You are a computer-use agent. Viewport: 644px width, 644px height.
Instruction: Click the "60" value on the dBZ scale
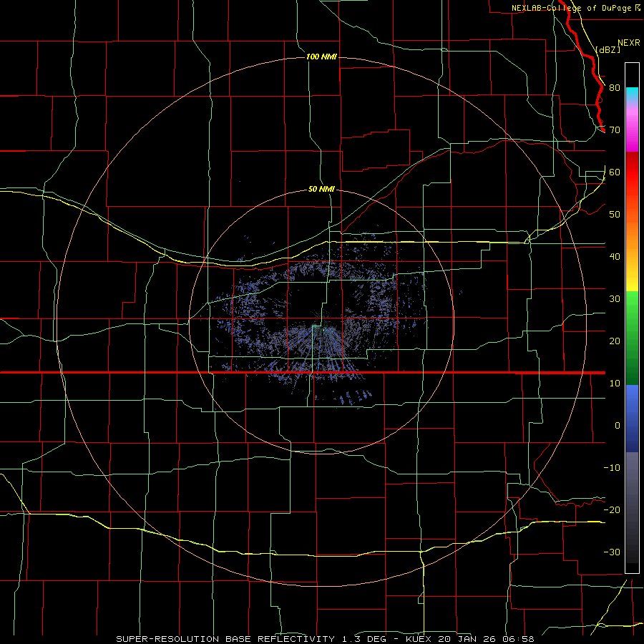(x=615, y=172)
